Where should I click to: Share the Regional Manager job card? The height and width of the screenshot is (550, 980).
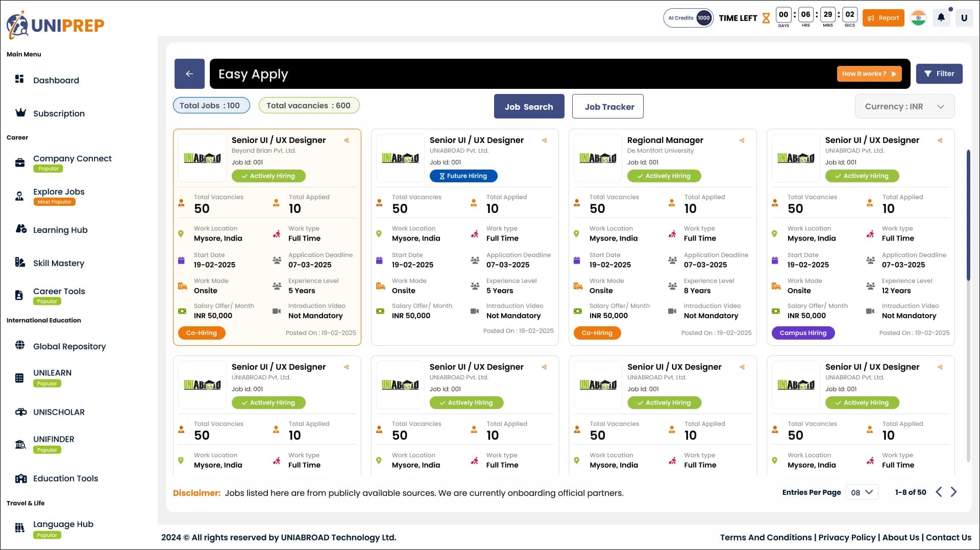[742, 140]
